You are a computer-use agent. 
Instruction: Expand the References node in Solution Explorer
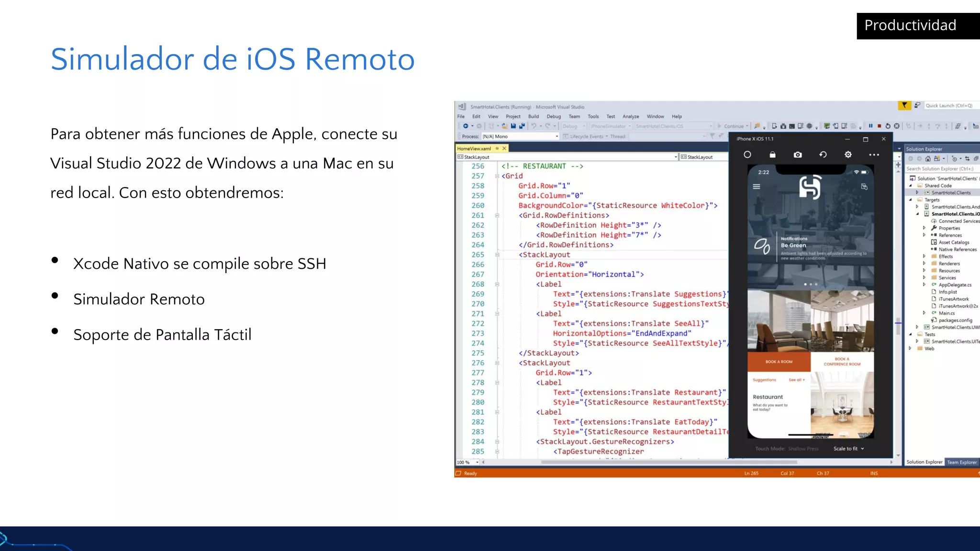[924, 235]
